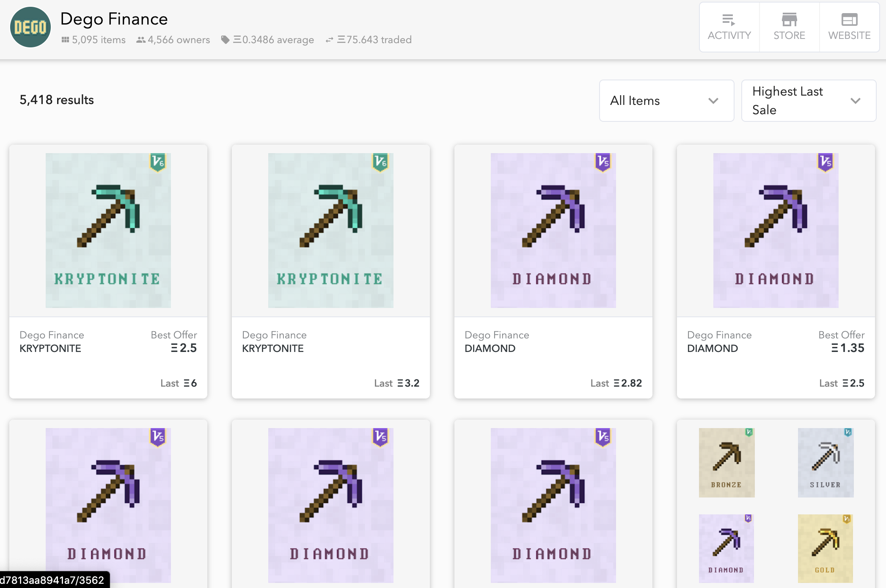Click the V5 badge on the Last 2.82 Diamond card
The height and width of the screenshot is (588, 886).
[603, 162]
